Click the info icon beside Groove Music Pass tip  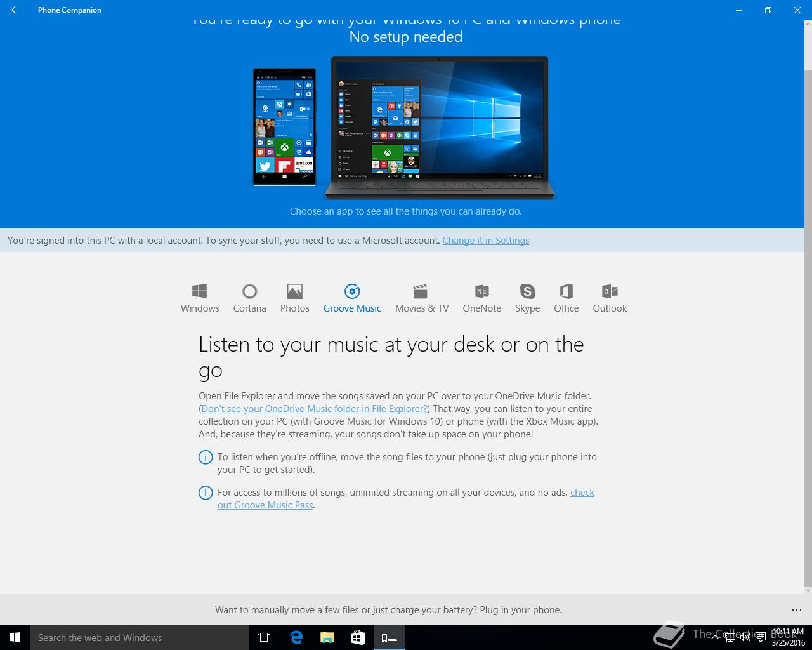click(206, 493)
